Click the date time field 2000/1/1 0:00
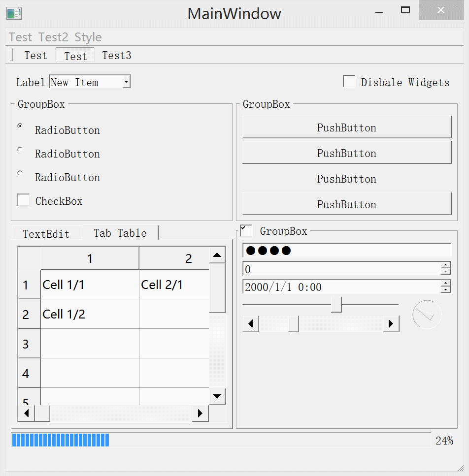 [341, 286]
